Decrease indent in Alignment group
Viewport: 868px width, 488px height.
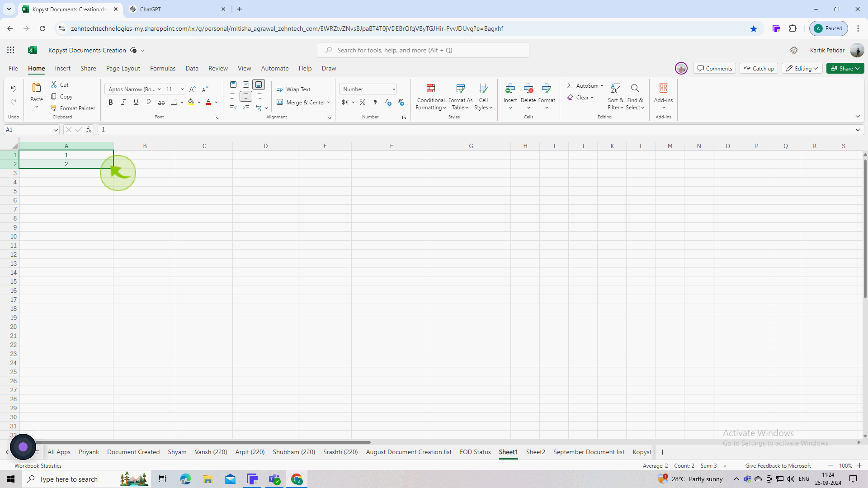(x=233, y=108)
